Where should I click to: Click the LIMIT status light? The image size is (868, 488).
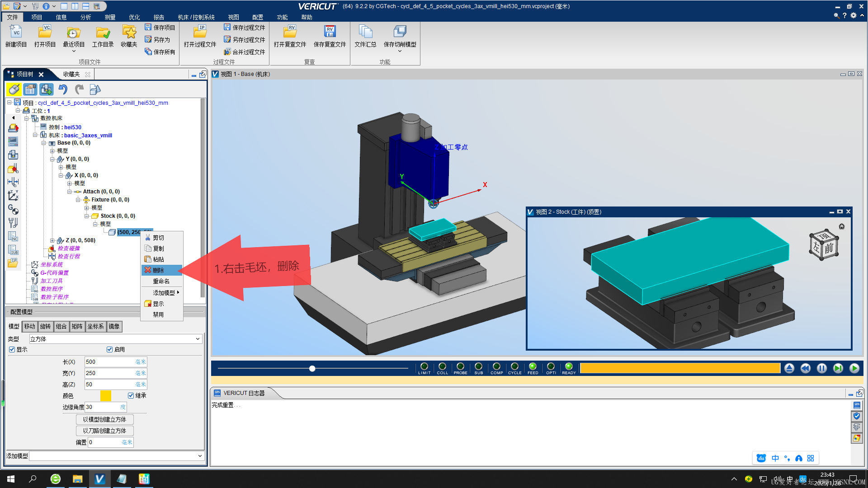point(424,366)
